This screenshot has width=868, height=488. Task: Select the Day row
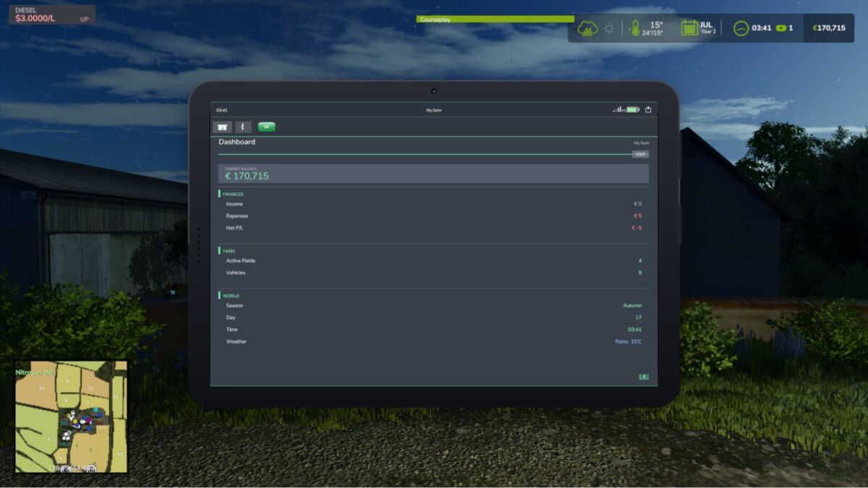click(433, 317)
